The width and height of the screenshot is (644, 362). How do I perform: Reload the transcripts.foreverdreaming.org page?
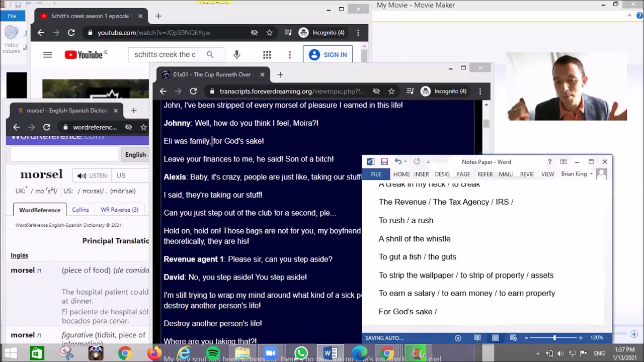click(193, 91)
